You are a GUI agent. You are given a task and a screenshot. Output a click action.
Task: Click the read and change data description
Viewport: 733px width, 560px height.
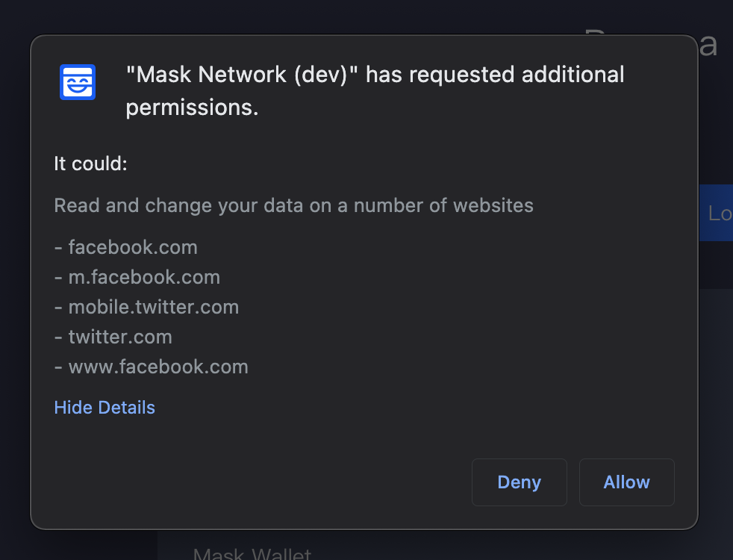point(293,205)
